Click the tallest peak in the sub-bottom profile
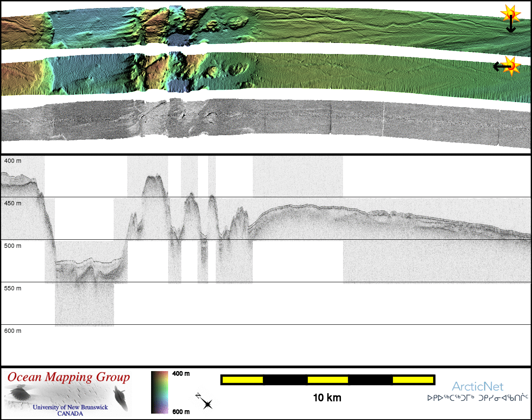The width and height of the screenshot is (532, 420). tap(152, 177)
